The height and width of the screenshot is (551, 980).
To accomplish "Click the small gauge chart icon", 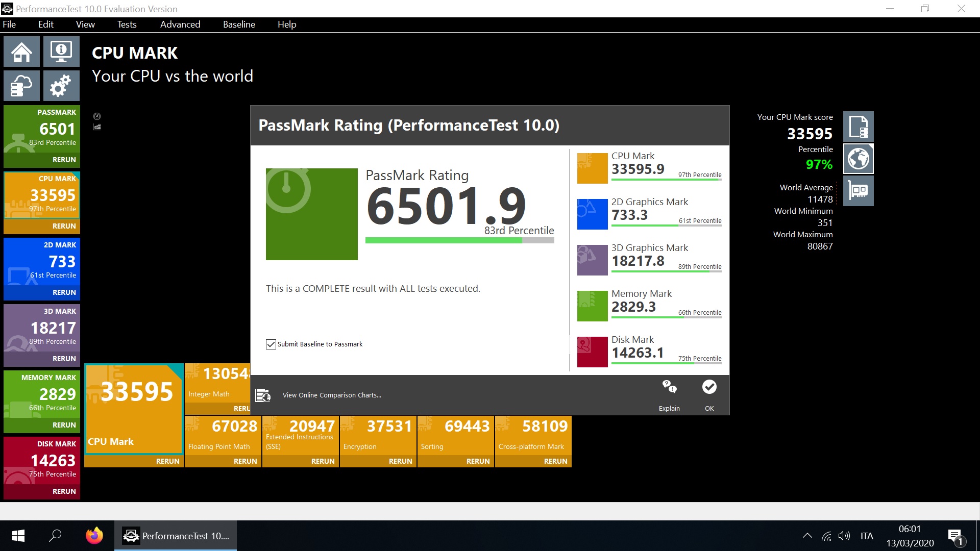I will pyautogui.click(x=97, y=116).
